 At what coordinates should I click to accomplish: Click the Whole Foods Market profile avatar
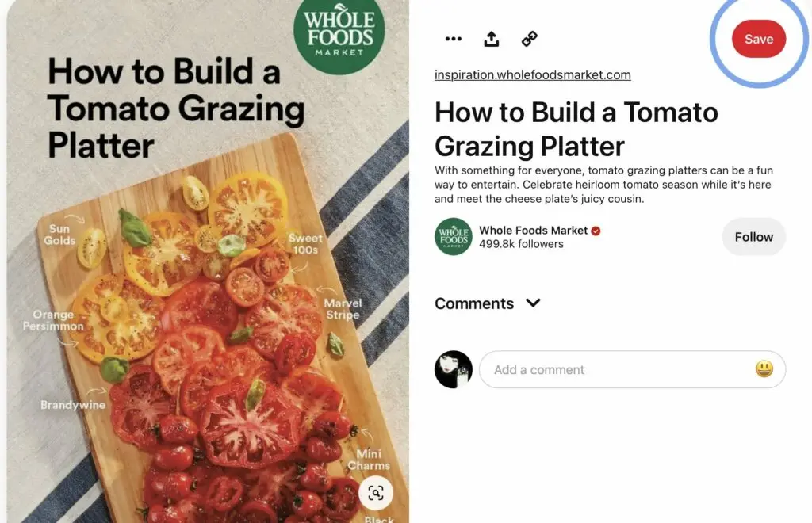(x=454, y=236)
